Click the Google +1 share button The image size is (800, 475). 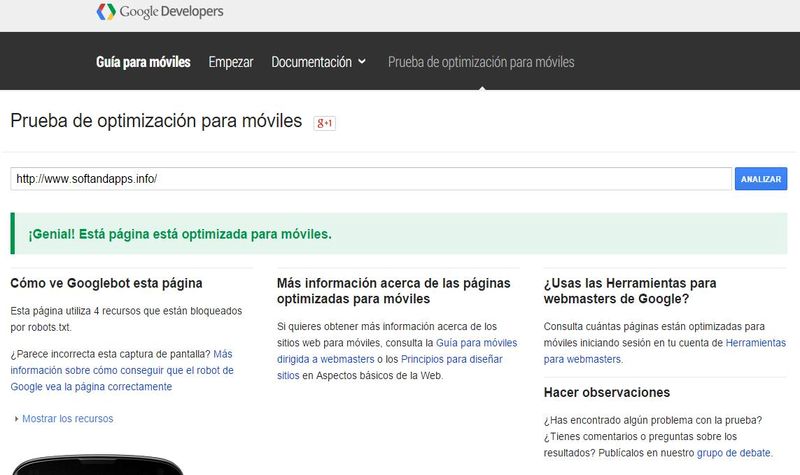pos(324,123)
